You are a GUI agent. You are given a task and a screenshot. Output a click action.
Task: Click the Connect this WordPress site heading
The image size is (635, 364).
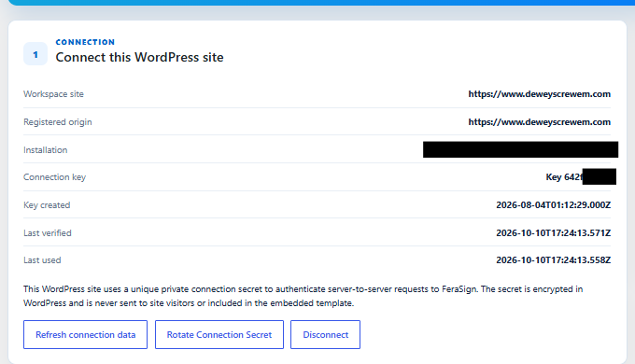tap(139, 57)
